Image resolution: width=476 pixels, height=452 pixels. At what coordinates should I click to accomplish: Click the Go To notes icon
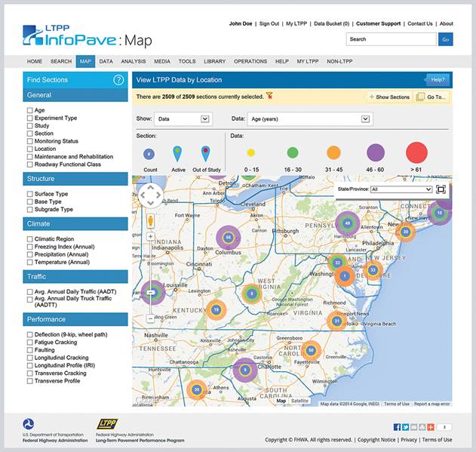tap(420, 97)
